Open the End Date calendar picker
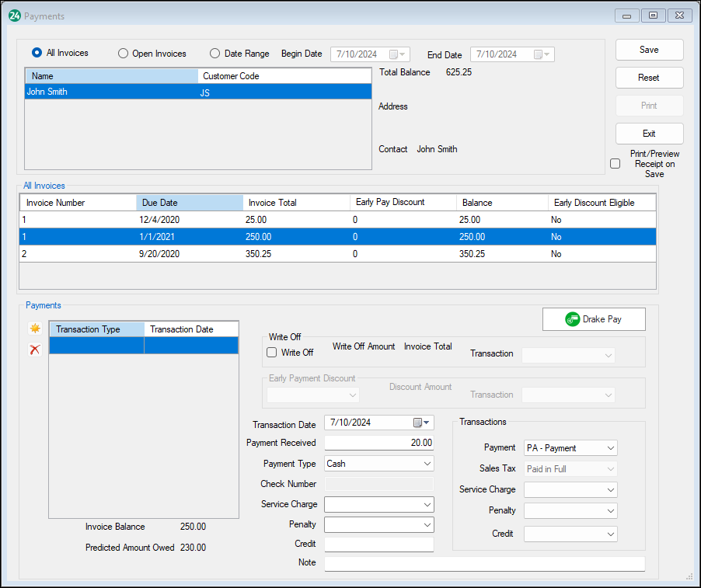The image size is (701, 588). 544,54
